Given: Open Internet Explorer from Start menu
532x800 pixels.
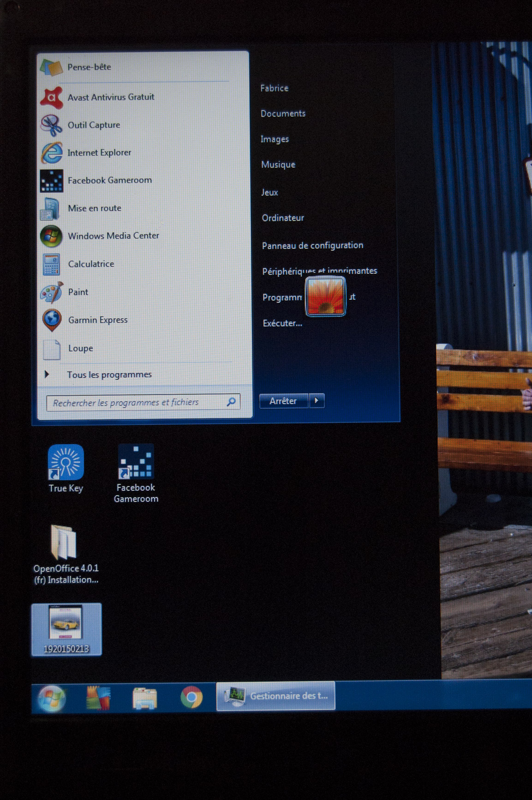Looking at the screenshot, I should (x=99, y=153).
